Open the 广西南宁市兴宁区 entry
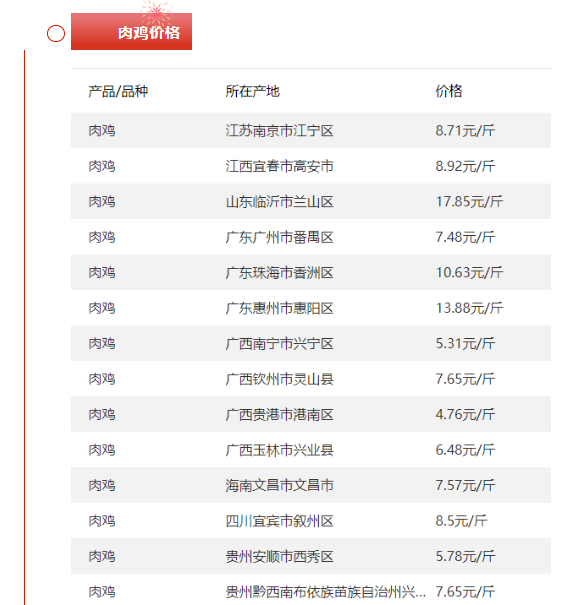 (311, 343)
